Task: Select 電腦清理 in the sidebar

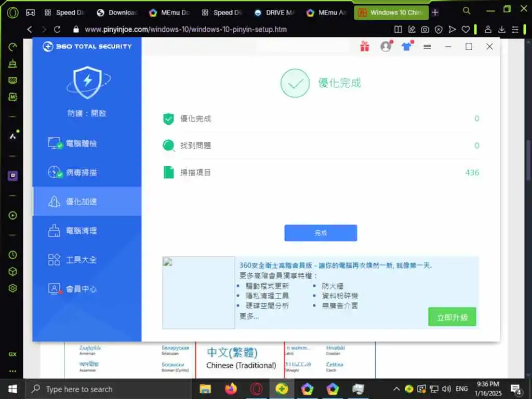Action: (x=87, y=231)
